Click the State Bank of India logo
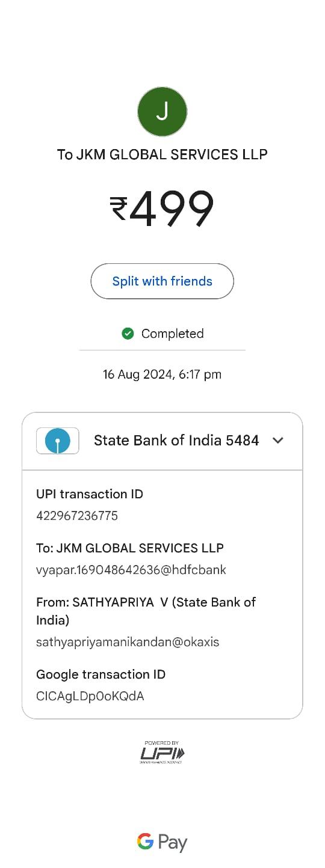 [58, 441]
